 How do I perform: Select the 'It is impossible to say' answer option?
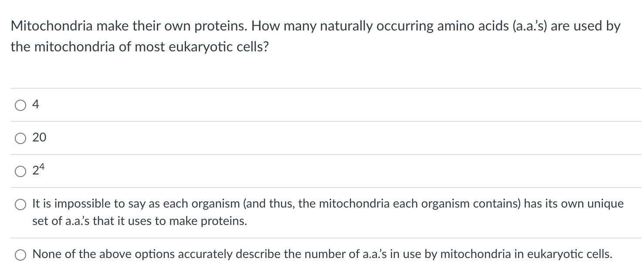[x=20, y=204]
